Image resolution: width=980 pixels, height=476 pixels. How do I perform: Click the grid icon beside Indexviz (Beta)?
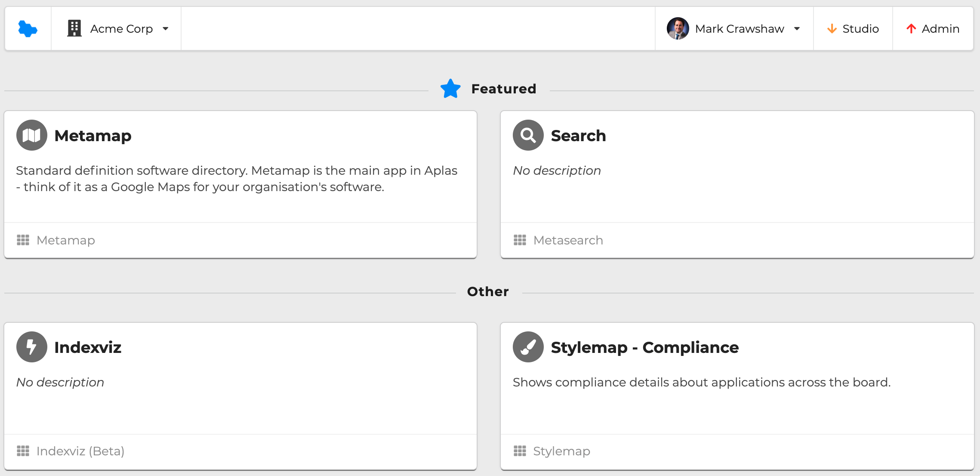pos(23,451)
